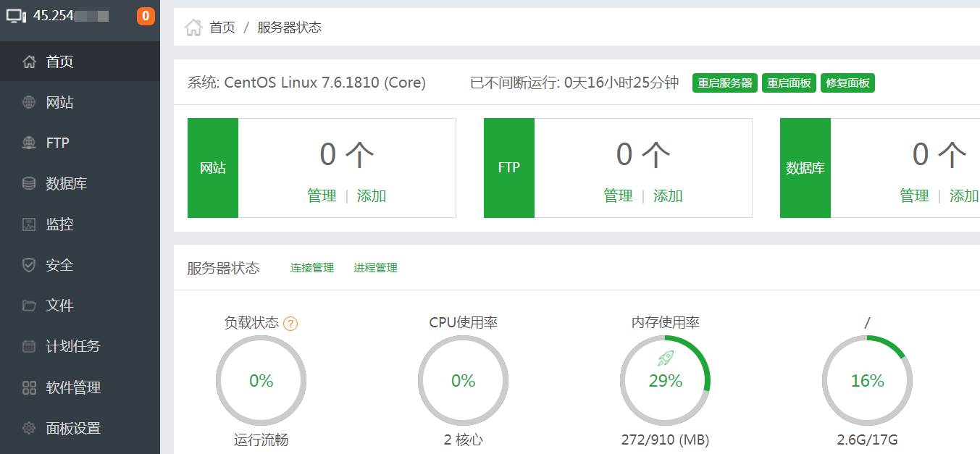Click the 修复面板 button

click(847, 83)
